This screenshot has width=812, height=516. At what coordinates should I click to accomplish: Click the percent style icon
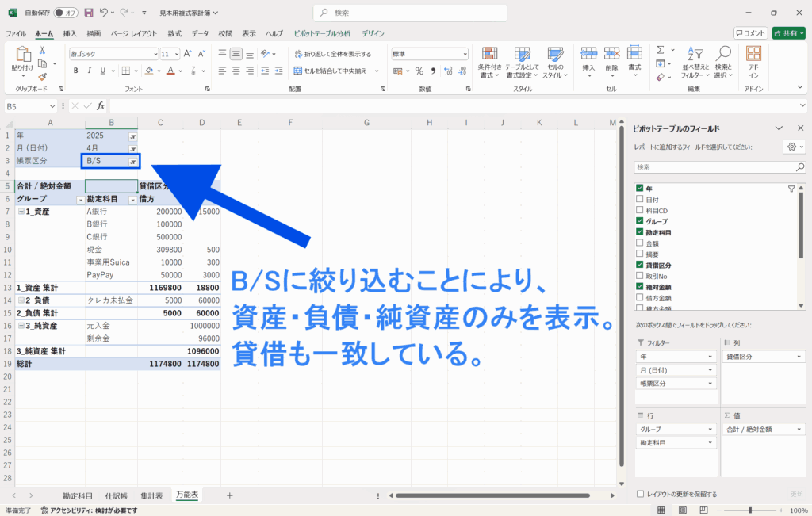pos(418,71)
